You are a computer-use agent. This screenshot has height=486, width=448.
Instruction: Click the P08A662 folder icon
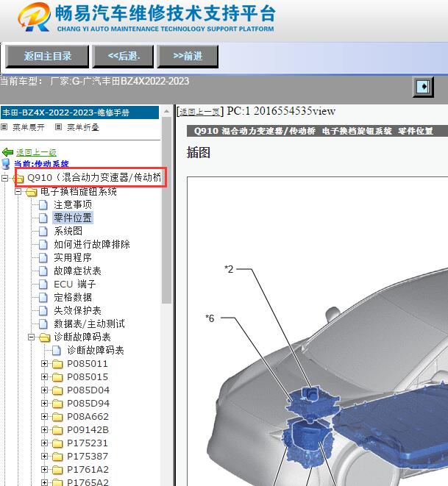57,417
